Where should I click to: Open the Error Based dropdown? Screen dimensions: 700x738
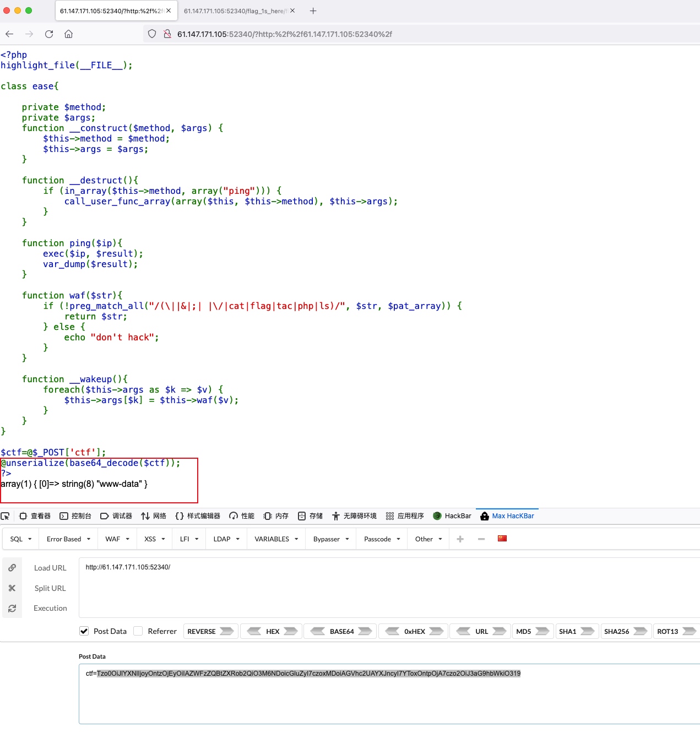pos(68,539)
